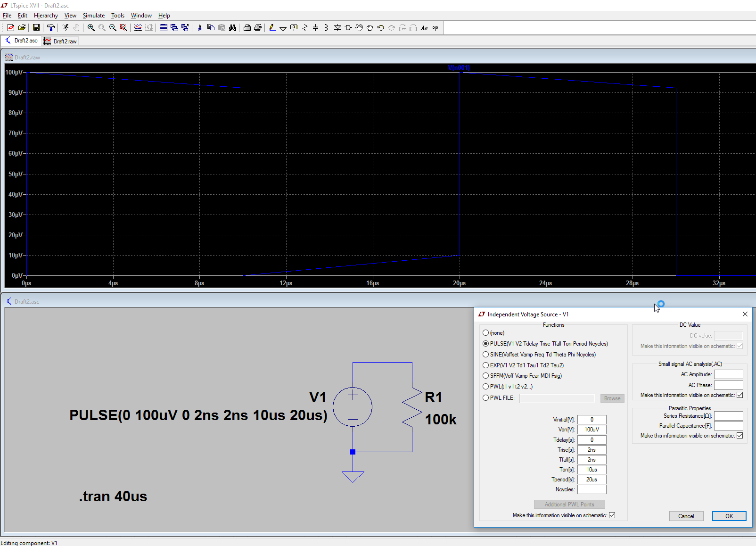Viewport: 756px width, 546px height.
Task: Select the SINE function radio button
Action: [x=485, y=355]
